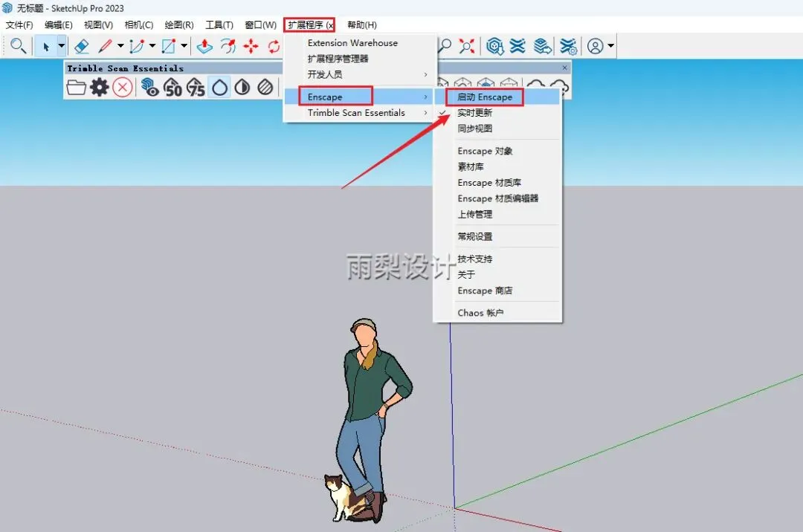This screenshot has height=532, width=803.
Task: Select the red pencil Line tool
Action: click(x=105, y=46)
